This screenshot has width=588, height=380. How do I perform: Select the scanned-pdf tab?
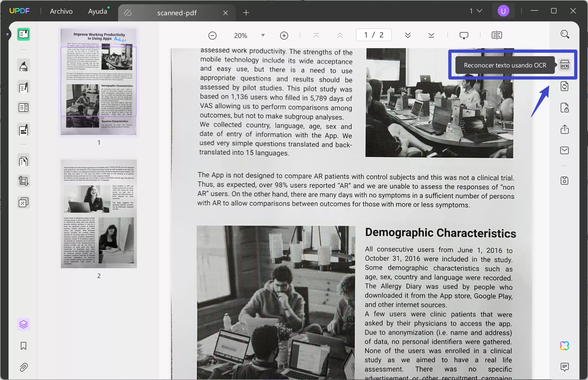pos(177,13)
